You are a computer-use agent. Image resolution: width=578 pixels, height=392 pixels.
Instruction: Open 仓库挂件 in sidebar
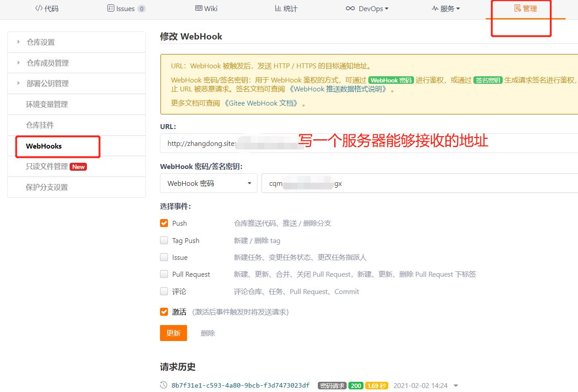pyautogui.click(x=77, y=125)
